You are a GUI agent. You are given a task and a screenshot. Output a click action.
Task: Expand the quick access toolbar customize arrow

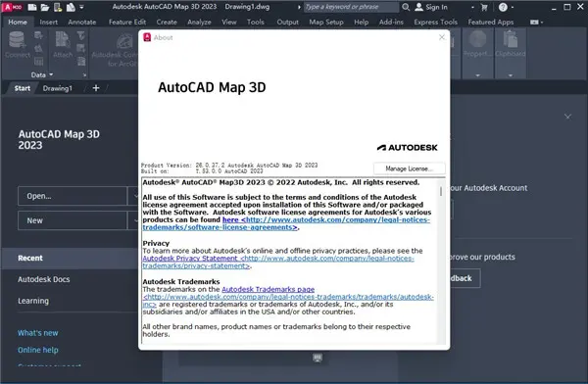(x=81, y=7)
